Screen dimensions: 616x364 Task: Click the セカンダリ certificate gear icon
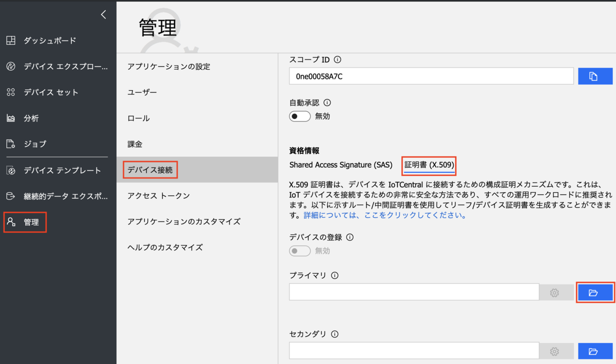[x=554, y=351]
